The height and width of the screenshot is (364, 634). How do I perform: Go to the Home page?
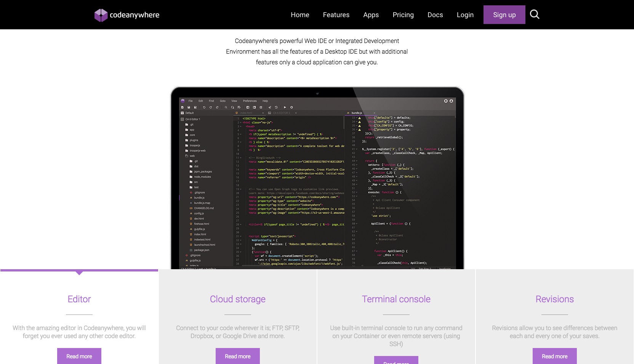tap(300, 15)
